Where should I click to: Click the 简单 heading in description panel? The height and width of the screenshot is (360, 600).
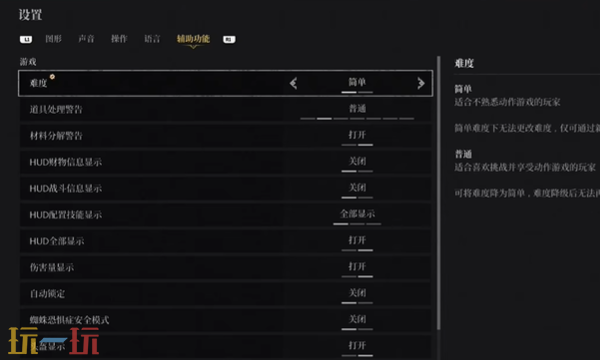[x=463, y=89]
